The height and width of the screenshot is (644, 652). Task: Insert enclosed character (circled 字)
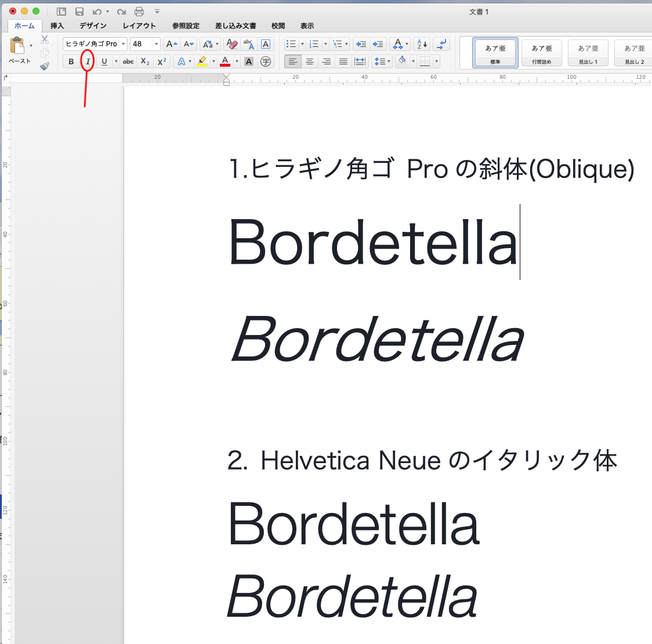tap(265, 61)
